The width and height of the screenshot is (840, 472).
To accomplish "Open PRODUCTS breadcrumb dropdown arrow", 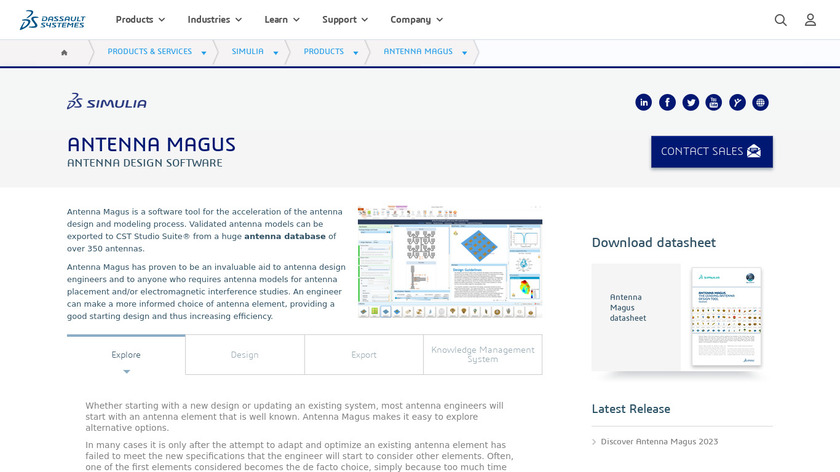I will [356, 53].
